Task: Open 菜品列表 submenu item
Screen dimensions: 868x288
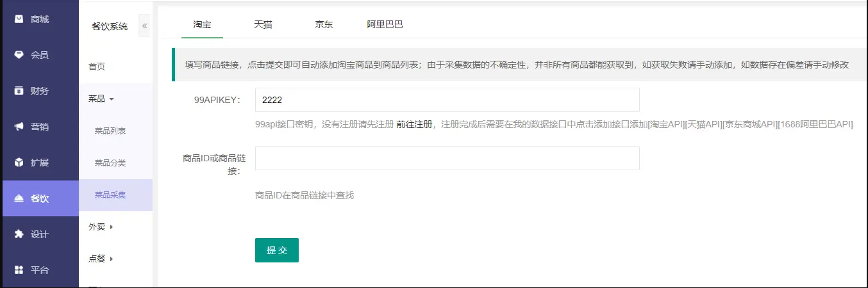Action: (x=110, y=131)
